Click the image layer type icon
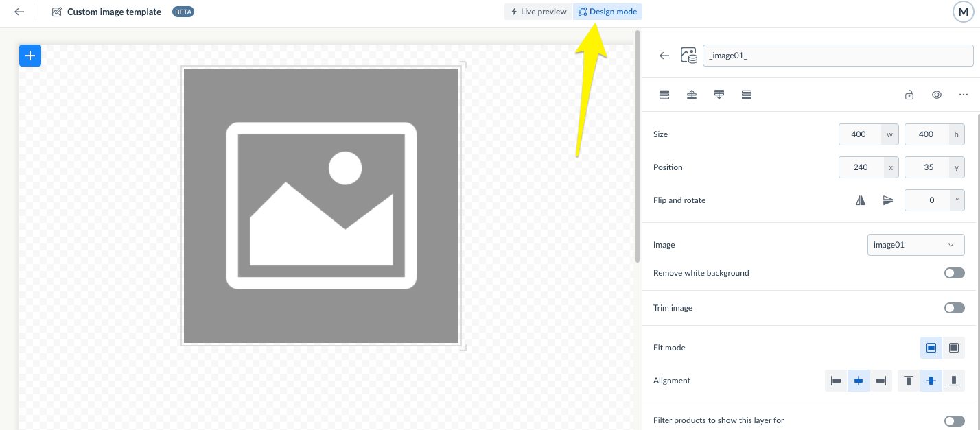This screenshot has height=430, width=980. coord(688,56)
